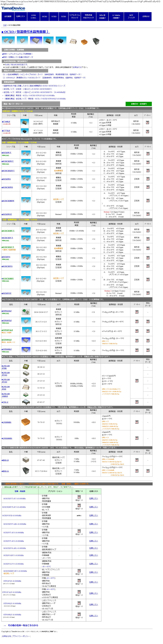Click SCOCXOVT-AV5-10.000MHz model text
Viewport: 163px width, 644px height.
click(x=14, y=498)
